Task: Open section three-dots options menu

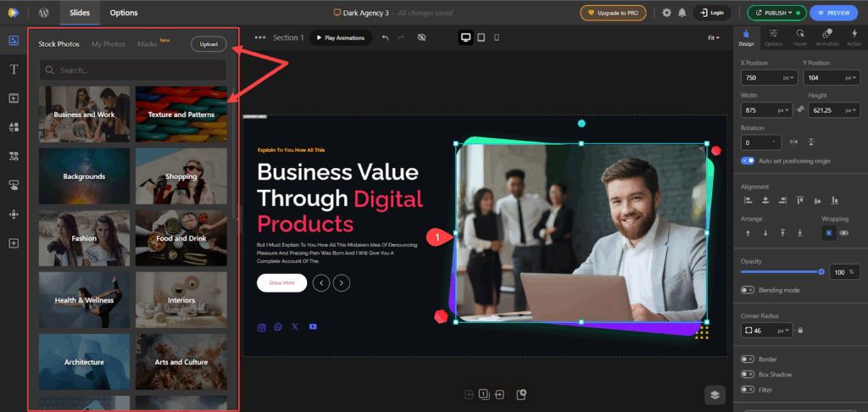Action: 260,37
